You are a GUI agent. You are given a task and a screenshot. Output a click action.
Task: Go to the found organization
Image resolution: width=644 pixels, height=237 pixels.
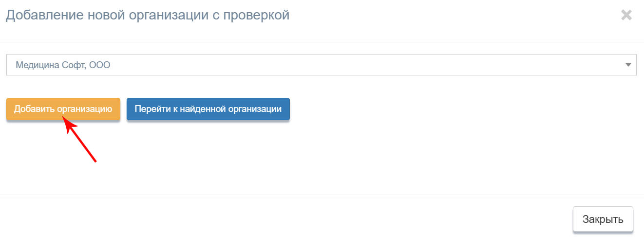[x=208, y=109]
